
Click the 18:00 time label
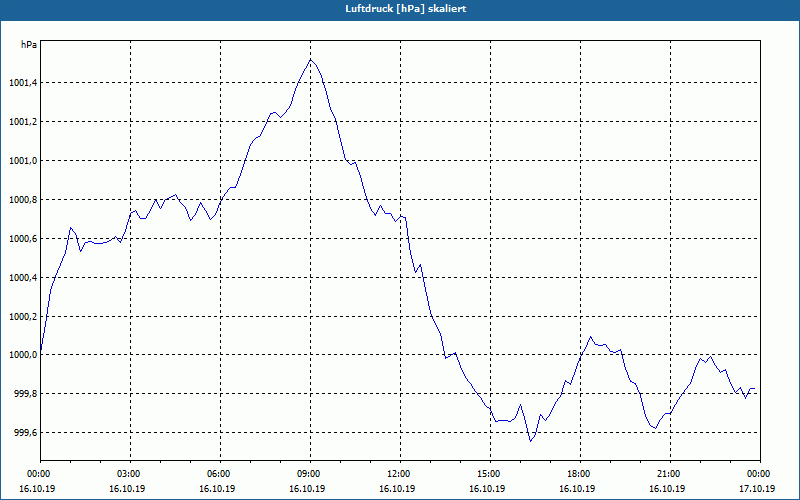click(x=580, y=474)
